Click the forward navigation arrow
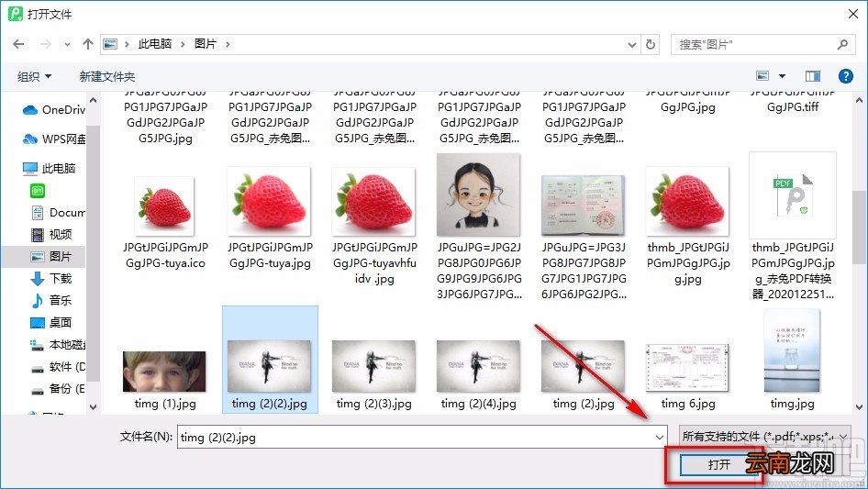 point(45,44)
